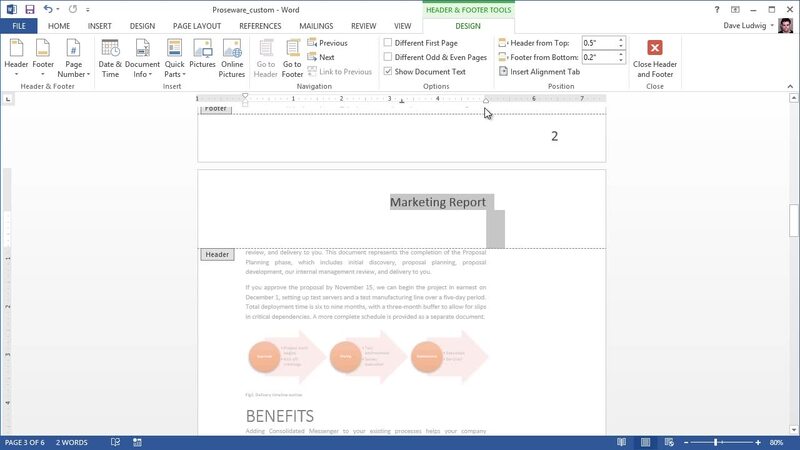The width and height of the screenshot is (800, 450).
Task: Open Word Help question mark icon
Action: [718, 9]
